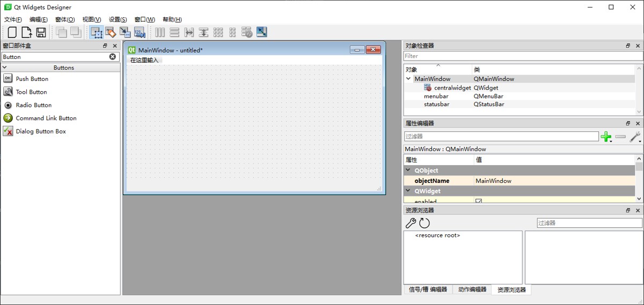Apply horizontal layout from the toolbar

(160, 32)
